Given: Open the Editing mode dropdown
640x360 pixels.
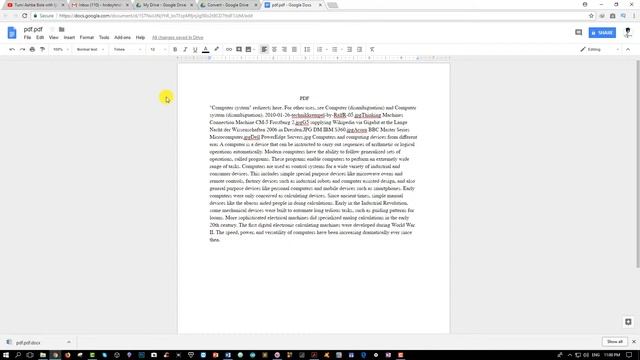Looking at the screenshot, I should tap(600, 49).
